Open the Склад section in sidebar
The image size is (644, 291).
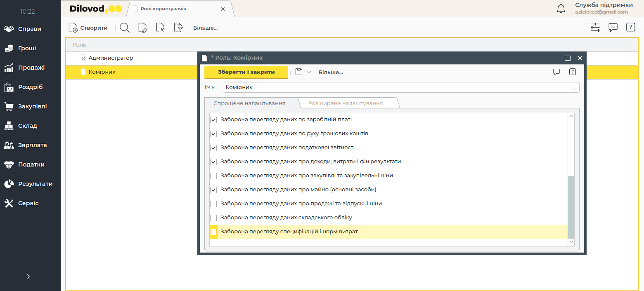(27, 126)
